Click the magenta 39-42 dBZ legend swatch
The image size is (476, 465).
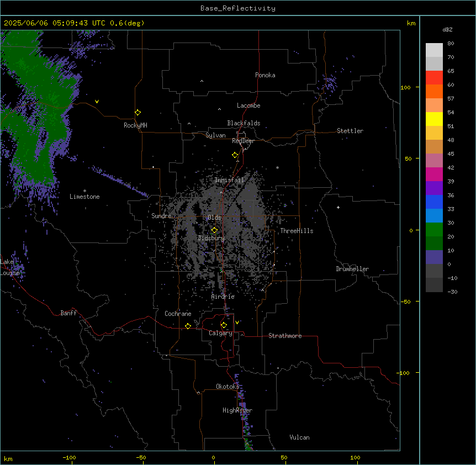pos(434,174)
